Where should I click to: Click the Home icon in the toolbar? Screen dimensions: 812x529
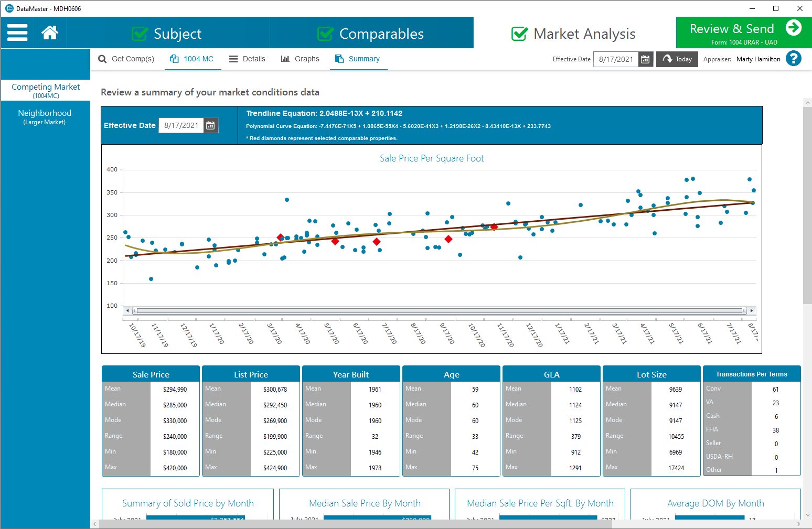(x=50, y=33)
